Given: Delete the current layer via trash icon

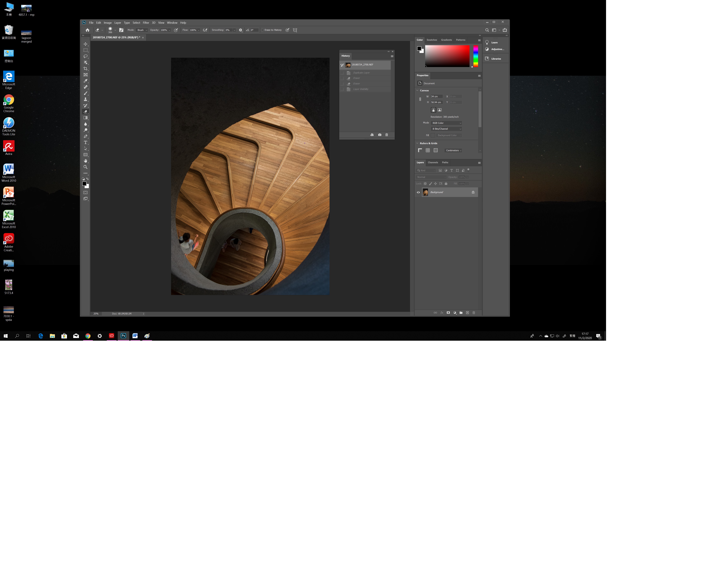Looking at the screenshot, I should click(x=474, y=313).
